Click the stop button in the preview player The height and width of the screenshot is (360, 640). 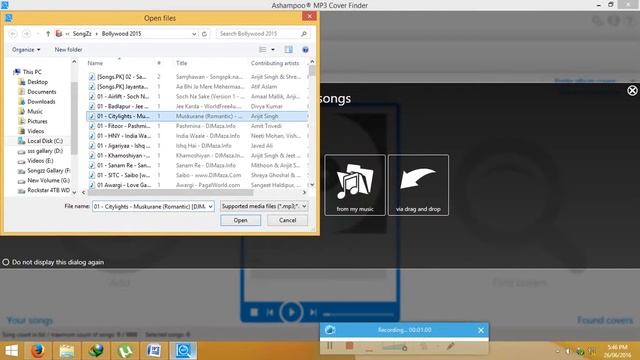pos(254,312)
